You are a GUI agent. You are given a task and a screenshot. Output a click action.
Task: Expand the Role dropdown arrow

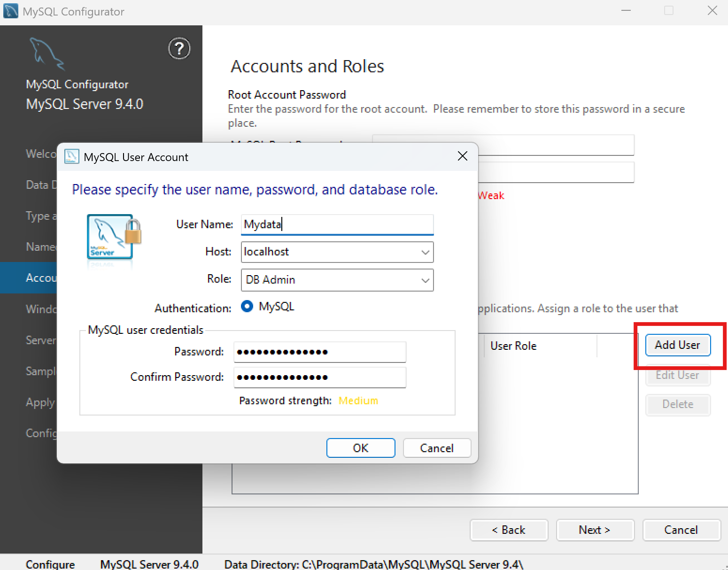[x=426, y=280]
